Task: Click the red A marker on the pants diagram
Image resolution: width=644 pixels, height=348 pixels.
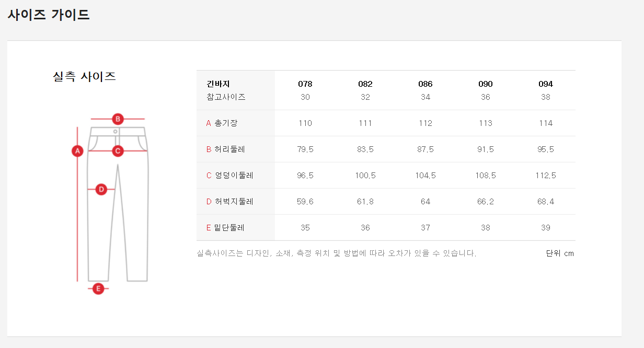Action: click(x=77, y=151)
